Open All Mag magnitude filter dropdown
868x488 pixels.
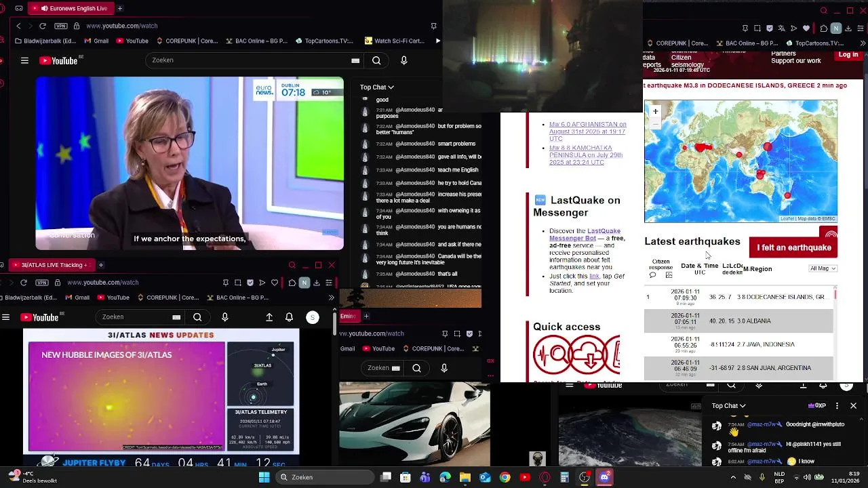823,268
